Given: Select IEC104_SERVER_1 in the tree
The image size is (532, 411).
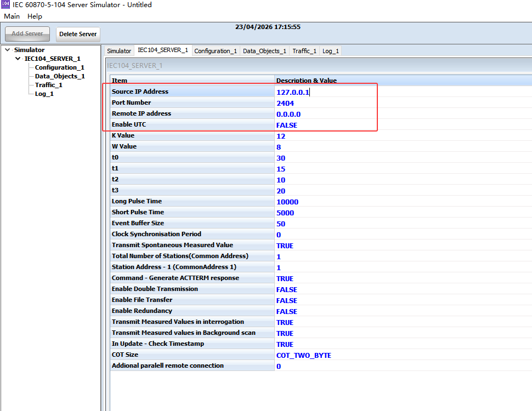Looking at the screenshot, I should click(52, 59).
